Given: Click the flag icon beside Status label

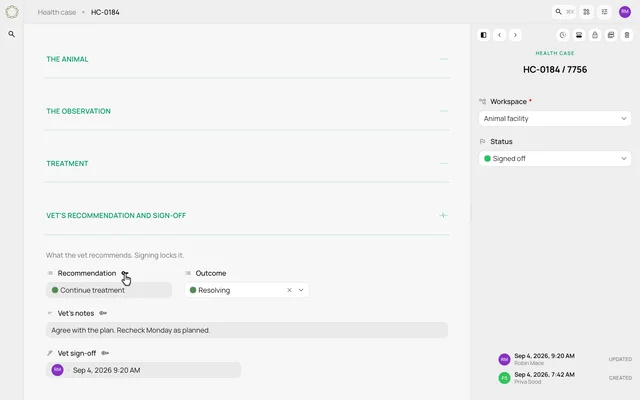Looking at the screenshot, I should 482,142.
